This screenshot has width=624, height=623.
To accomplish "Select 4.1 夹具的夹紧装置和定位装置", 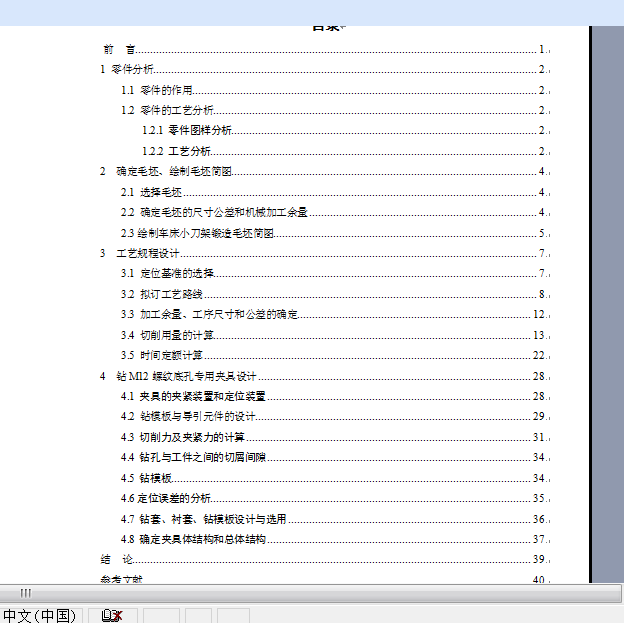I will pos(335,396).
